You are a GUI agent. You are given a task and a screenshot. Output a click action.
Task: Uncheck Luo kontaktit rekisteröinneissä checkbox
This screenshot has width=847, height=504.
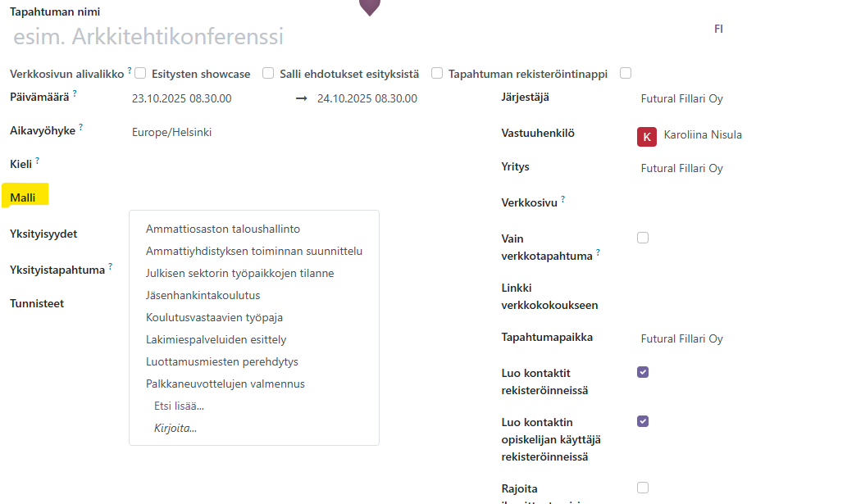643,372
